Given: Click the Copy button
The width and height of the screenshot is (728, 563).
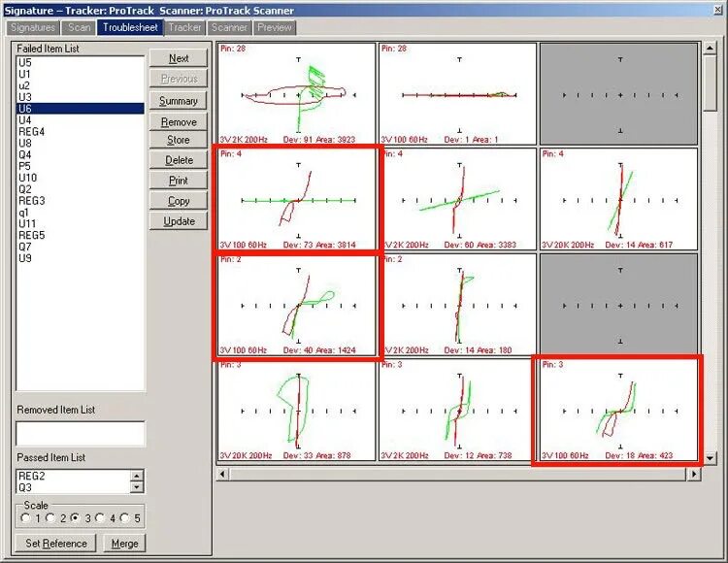Looking at the screenshot, I should [179, 201].
